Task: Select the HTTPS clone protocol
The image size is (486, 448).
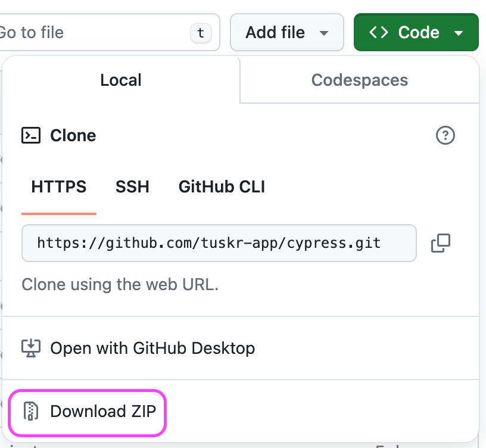Action: pyautogui.click(x=59, y=187)
